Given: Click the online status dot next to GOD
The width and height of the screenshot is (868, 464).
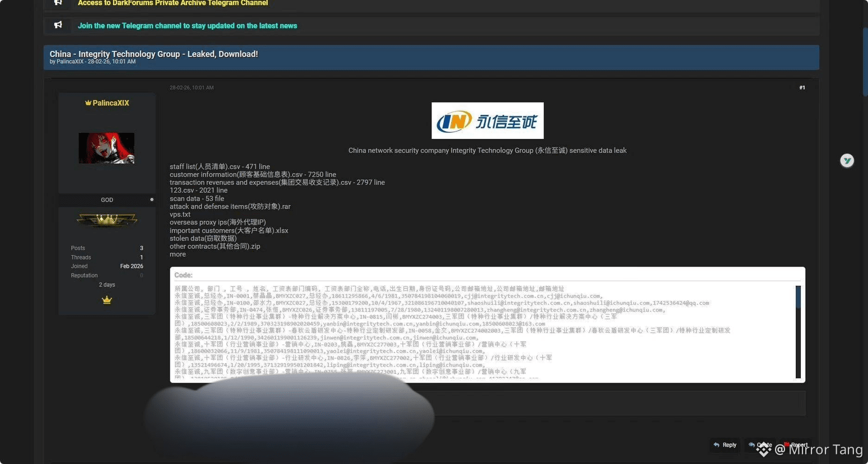Looking at the screenshot, I should (x=152, y=199).
